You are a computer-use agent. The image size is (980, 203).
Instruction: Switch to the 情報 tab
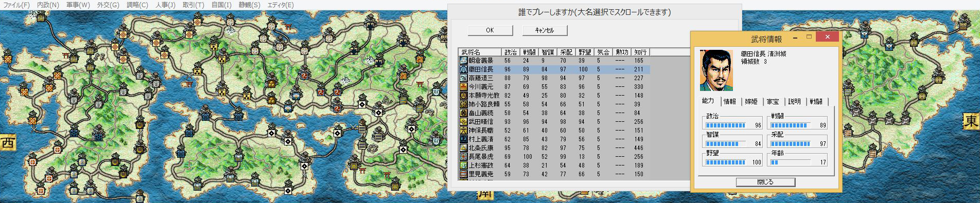pos(730,102)
